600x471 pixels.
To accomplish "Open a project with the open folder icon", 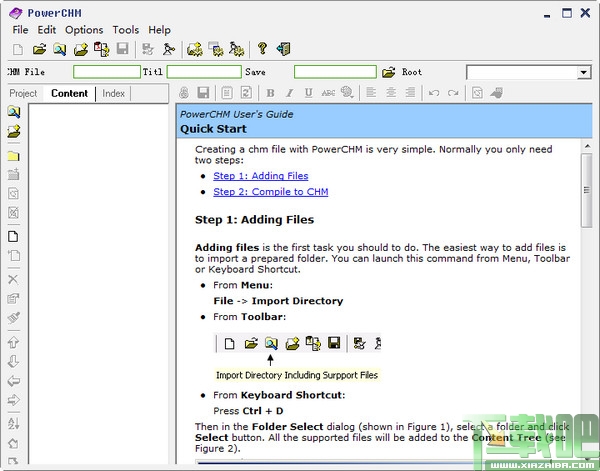I will tap(39, 49).
